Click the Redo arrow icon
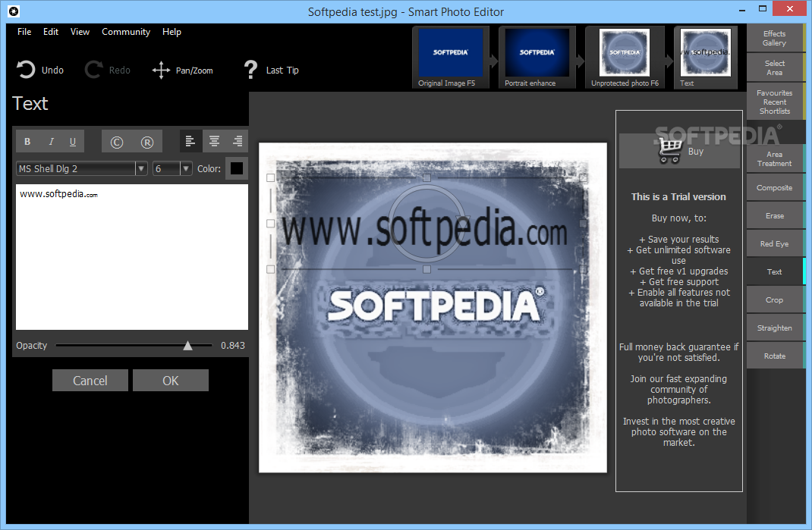 click(x=94, y=70)
